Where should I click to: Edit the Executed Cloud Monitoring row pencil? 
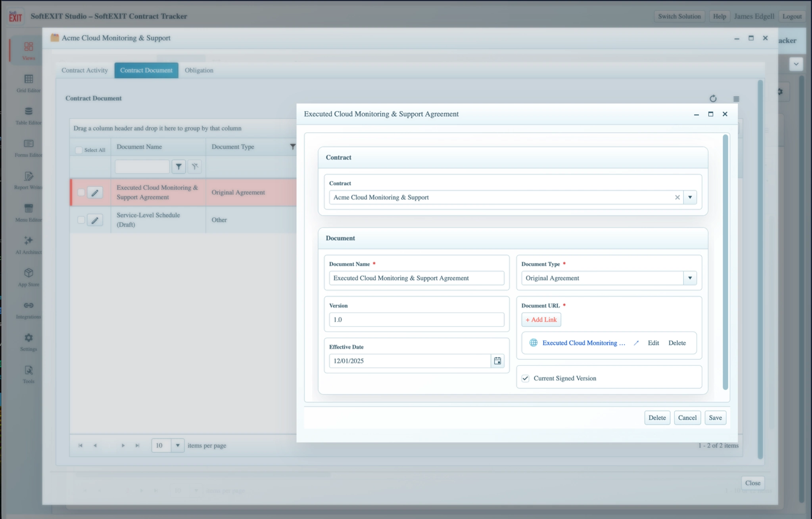click(x=95, y=193)
